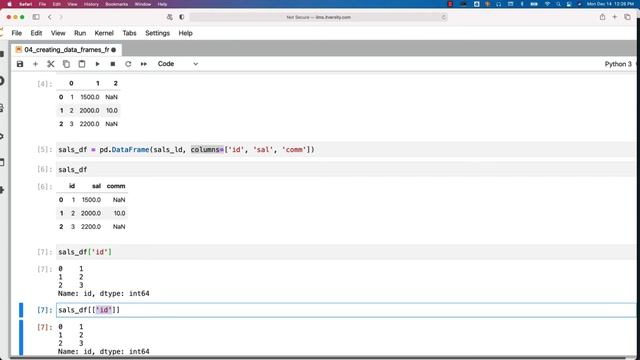Image resolution: width=640 pixels, height=360 pixels.
Task: Open the Tabs menu
Action: click(129, 33)
